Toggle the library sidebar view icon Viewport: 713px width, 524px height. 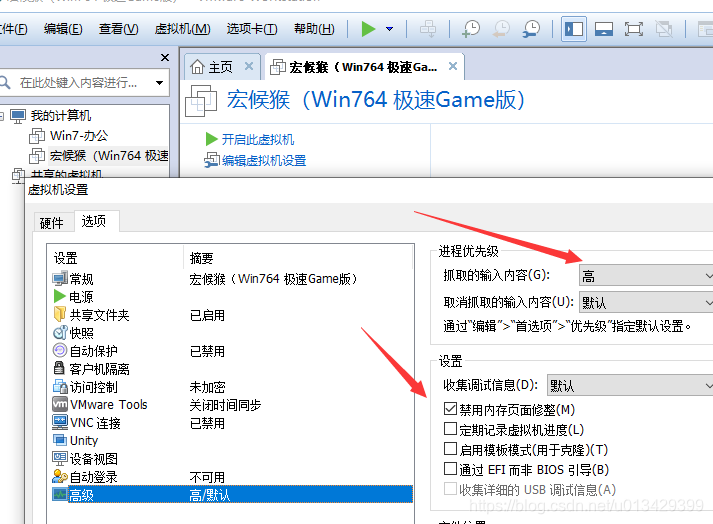click(573, 29)
